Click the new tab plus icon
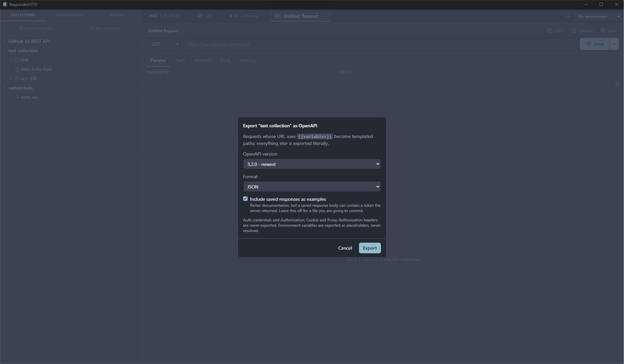The width and height of the screenshot is (624, 364). [568, 16]
